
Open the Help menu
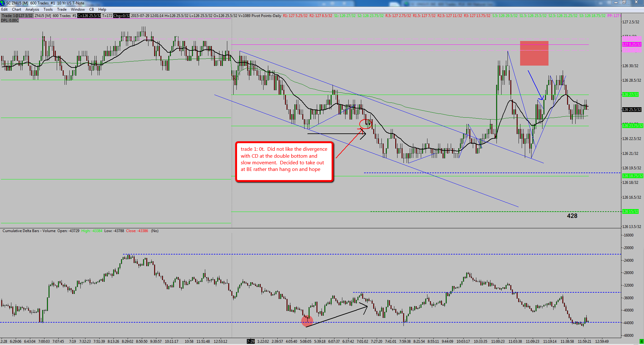pyautogui.click(x=102, y=9)
